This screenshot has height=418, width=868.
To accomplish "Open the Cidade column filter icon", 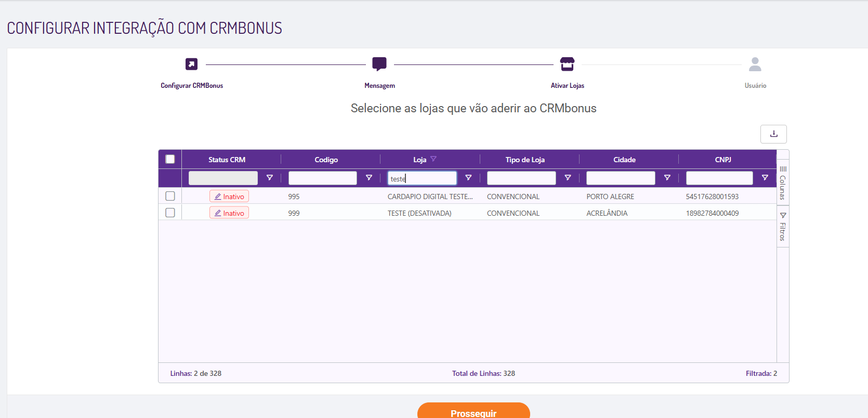I will pyautogui.click(x=667, y=178).
